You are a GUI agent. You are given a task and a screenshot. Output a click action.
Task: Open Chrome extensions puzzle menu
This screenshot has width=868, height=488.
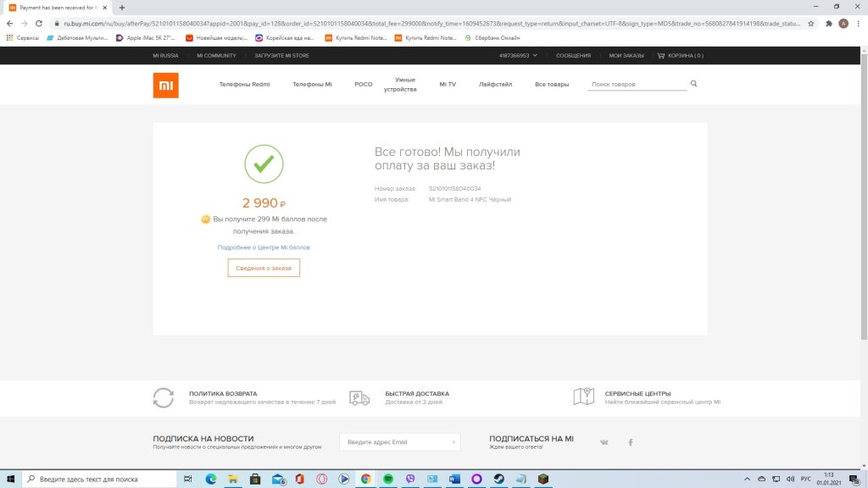point(828,24)
